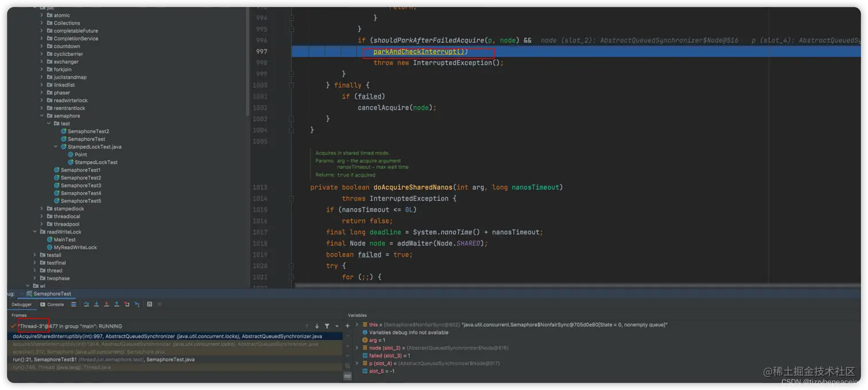Click the add watch plus icon
Image resolution: width=868 pixels, height=390 pixels.
pos(347,326)
